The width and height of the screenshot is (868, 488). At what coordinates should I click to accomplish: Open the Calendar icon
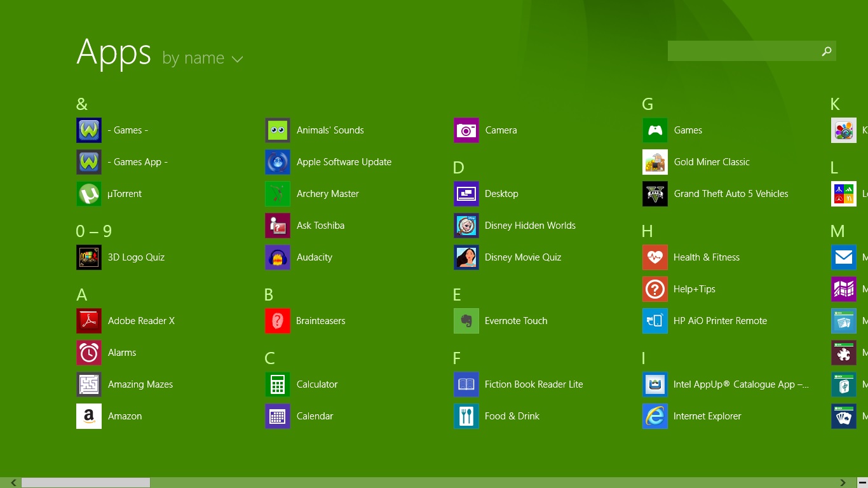(278, 416)
